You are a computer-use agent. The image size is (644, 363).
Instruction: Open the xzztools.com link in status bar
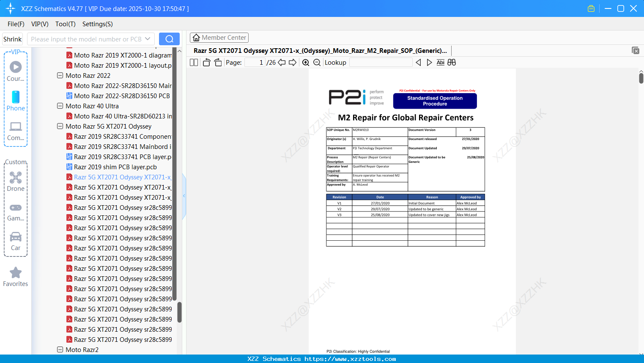coord(350,359)
